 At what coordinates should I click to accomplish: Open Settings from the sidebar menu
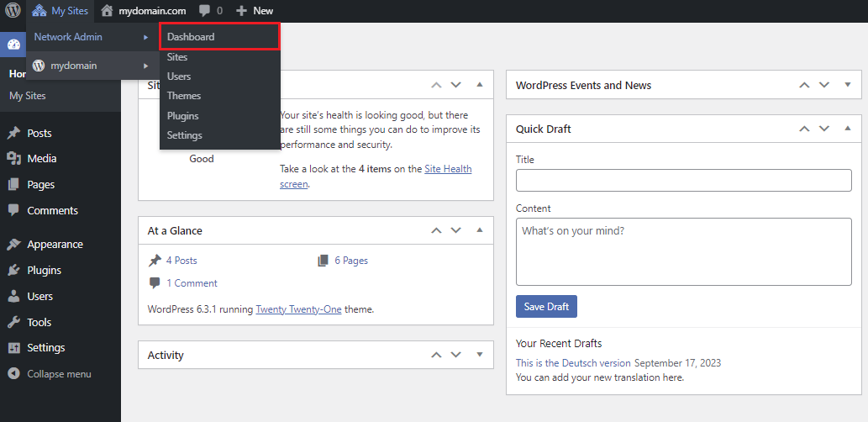[x=45, y=348]
